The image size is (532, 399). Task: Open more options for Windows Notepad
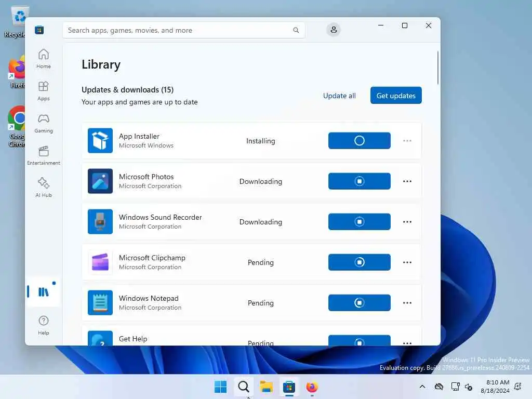(x=407, y=303)
